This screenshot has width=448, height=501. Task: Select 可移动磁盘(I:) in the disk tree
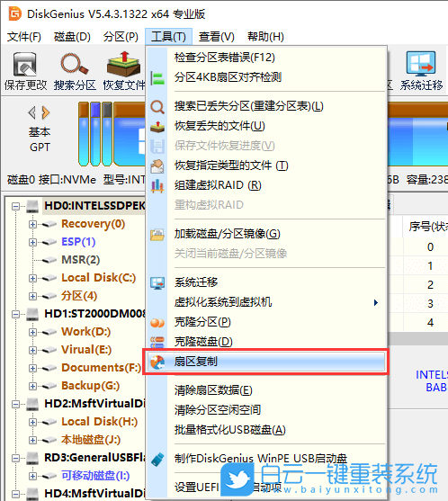95,476
